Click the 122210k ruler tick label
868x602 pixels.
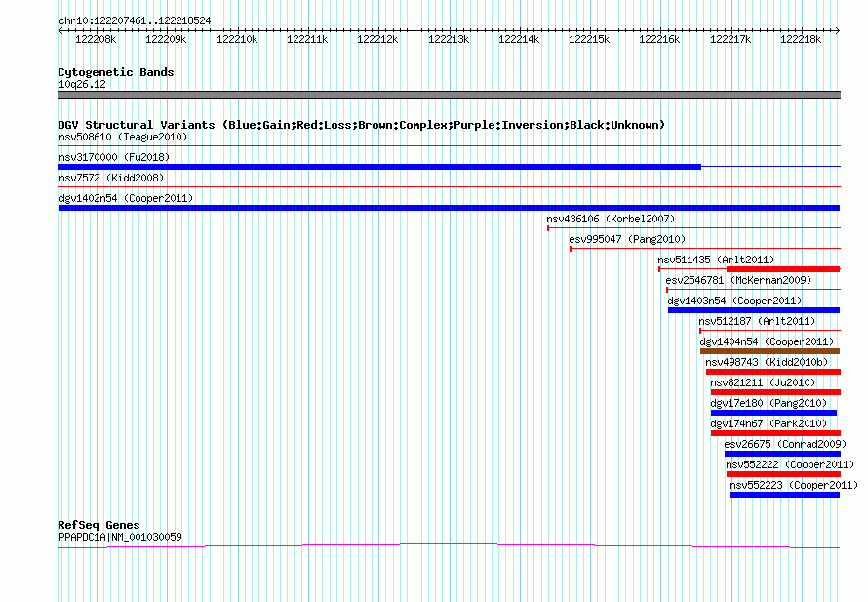236,39
